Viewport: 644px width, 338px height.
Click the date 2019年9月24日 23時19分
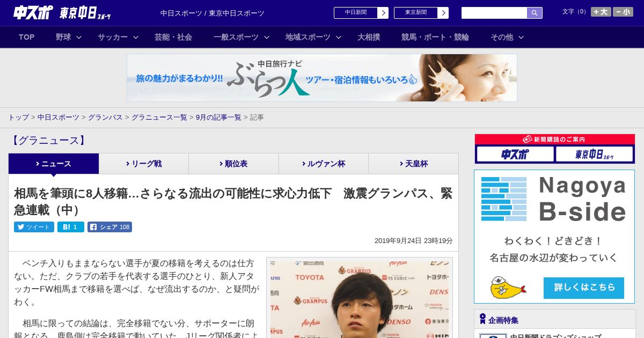(414, 241)
